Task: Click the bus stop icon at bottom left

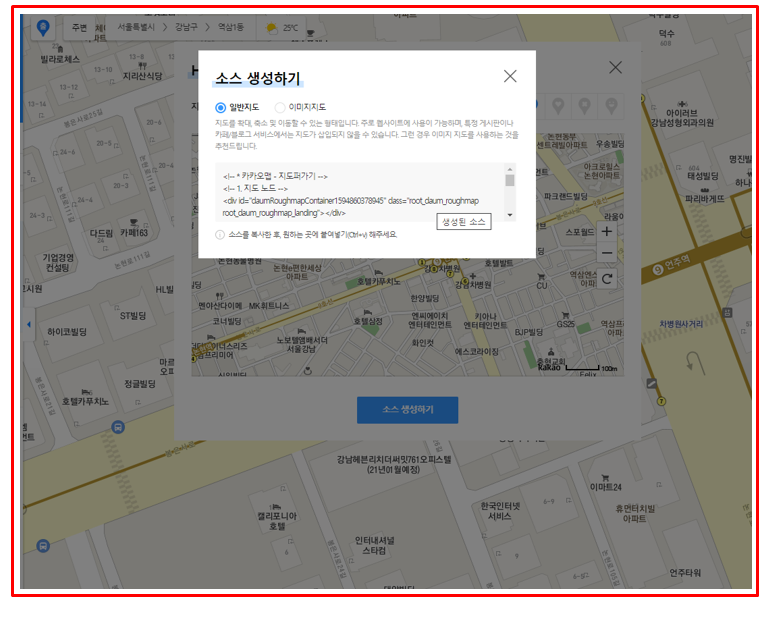Action: tap(43, 546)
